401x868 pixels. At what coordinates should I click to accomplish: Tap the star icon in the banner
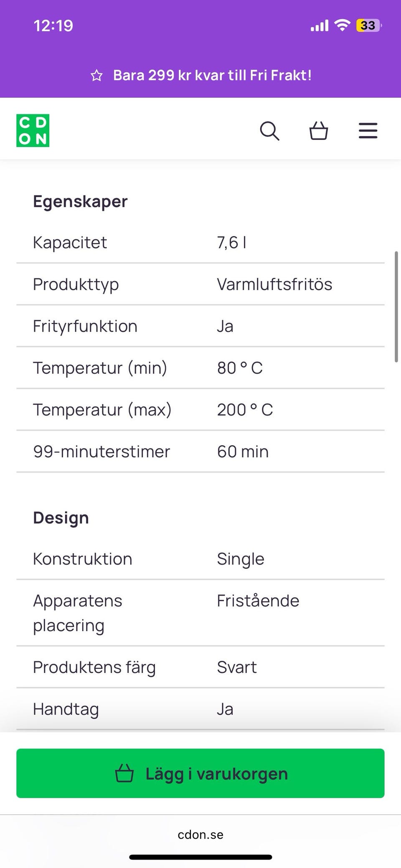tap(96, 76)
